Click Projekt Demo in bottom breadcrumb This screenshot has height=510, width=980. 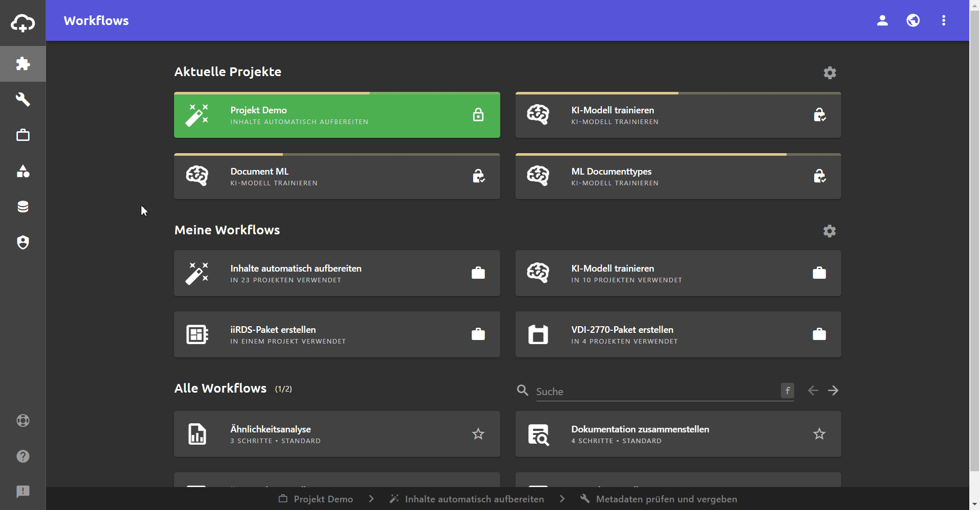pyautogui.click(x=316, y=499)
